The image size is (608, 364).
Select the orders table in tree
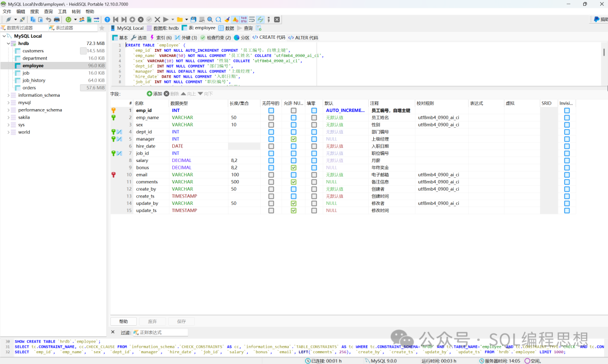[29, 88]
